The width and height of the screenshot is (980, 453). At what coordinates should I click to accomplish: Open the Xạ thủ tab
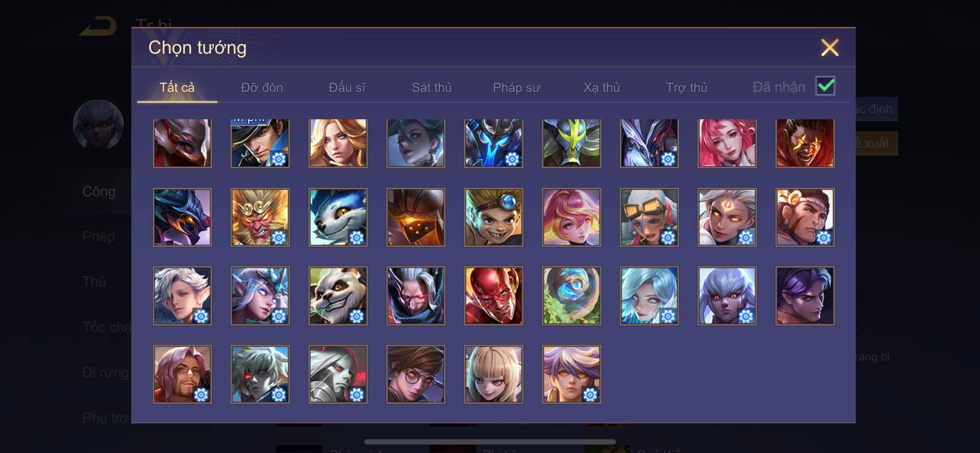pos(601,88)
